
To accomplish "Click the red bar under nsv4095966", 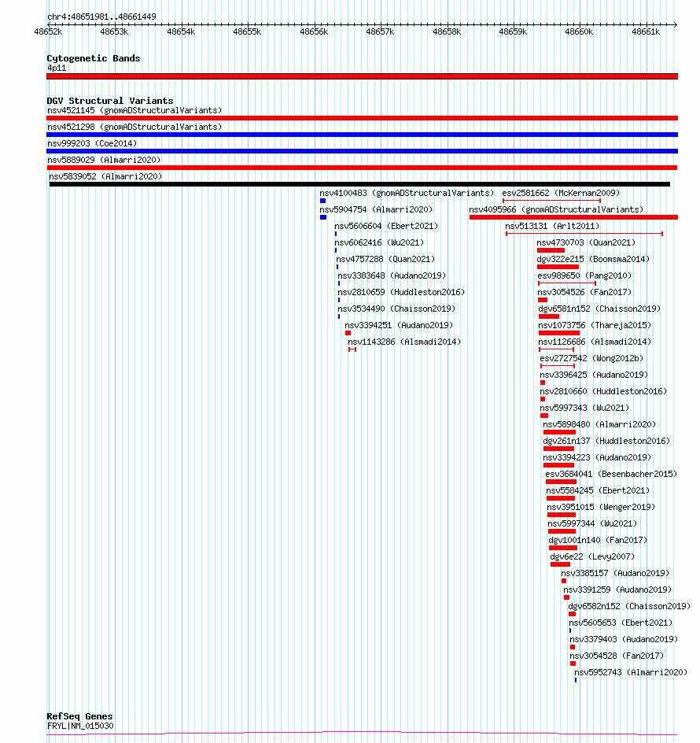I will click(x=573, y=217).
